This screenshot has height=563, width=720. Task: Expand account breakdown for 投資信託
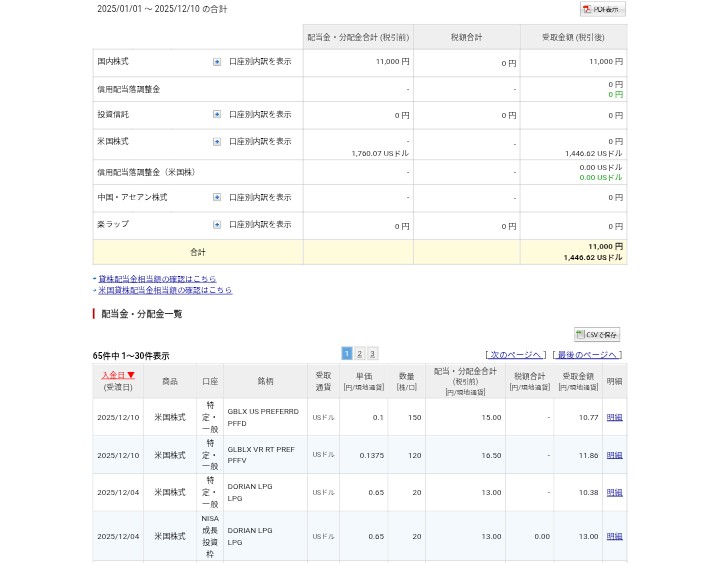click(217, 115)
